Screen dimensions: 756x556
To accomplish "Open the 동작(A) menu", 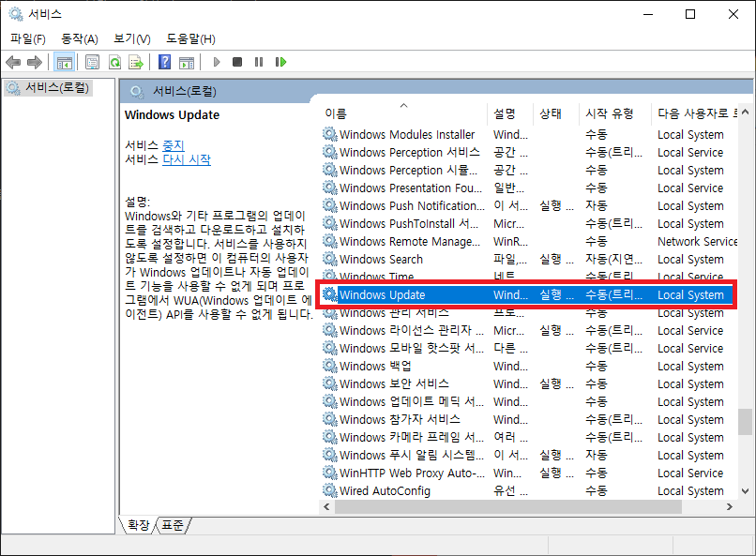I will (80, 39).
